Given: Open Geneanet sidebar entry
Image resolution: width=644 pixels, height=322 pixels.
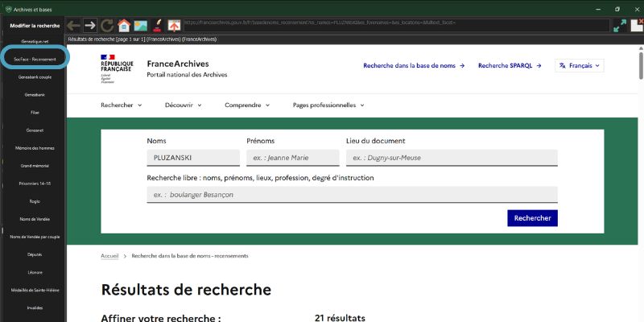Looking at the screenshot, I should (35, 130).
